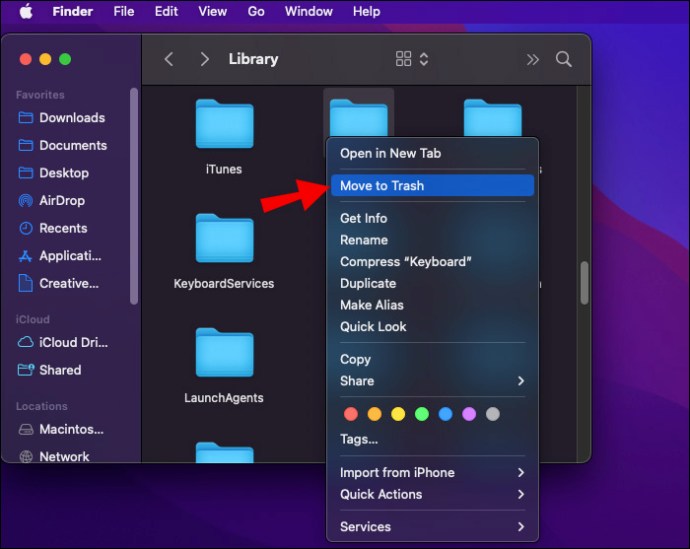Screen dimensions: 690x549
Task: Expand the Import from iPhone submenu
Action: click(x=432, y=472)
